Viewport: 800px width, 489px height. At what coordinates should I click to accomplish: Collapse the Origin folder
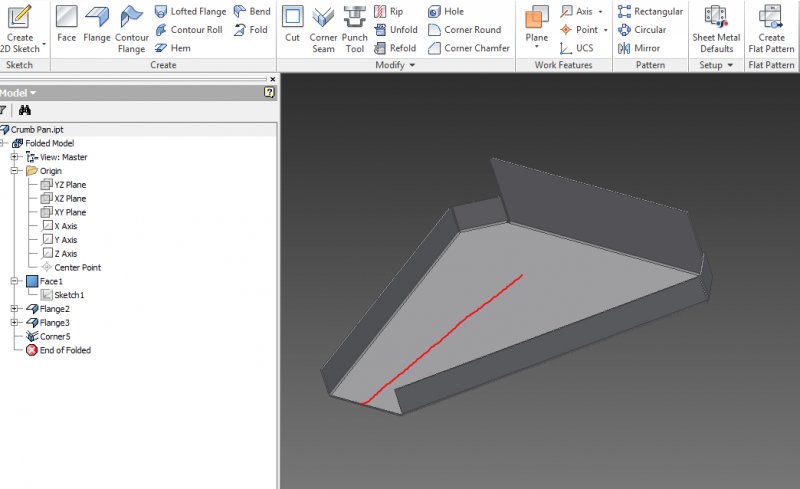pos(15,170)
